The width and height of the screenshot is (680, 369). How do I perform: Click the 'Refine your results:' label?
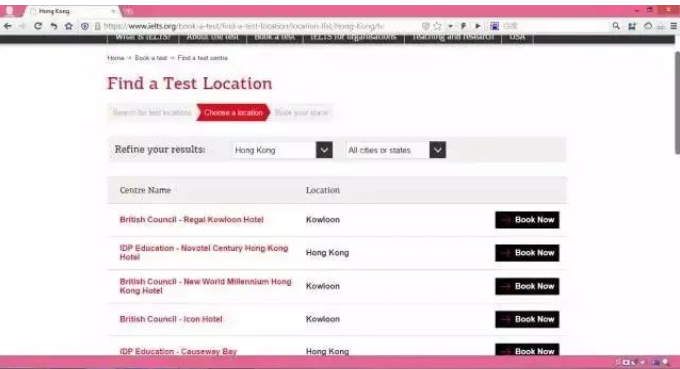point(160,150)
